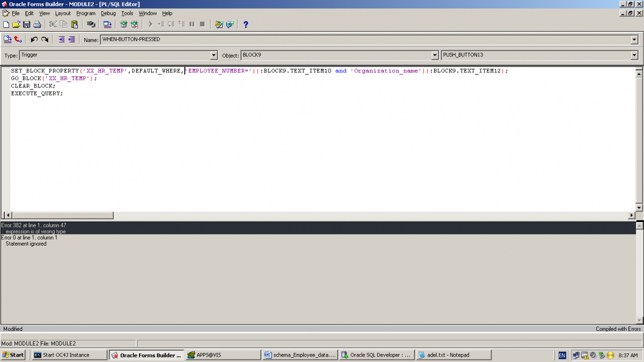Compile the PL/SQL code icon
644x362 pixels.
(8, 39)
